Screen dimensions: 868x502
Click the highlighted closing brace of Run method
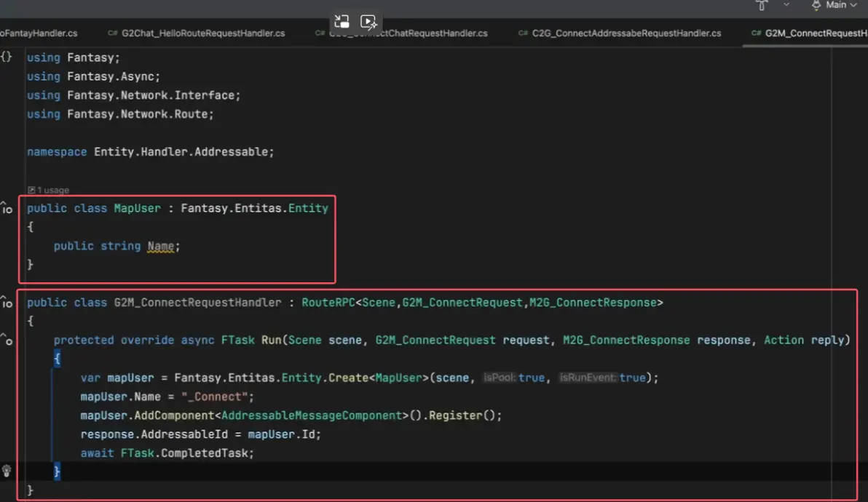coord(57,471)
